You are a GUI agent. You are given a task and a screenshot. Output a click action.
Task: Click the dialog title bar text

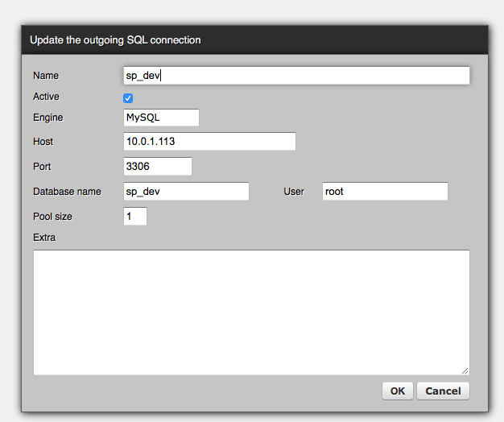pos(115,39)
